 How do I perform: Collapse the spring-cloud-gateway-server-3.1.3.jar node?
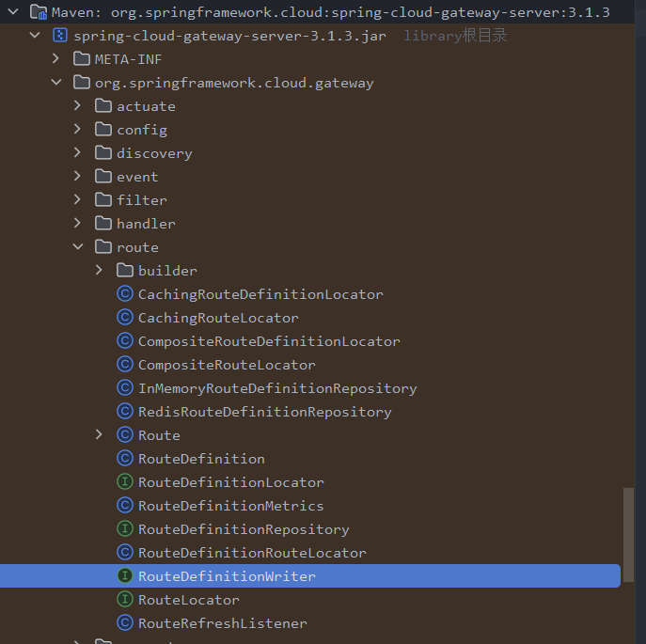click(x=35, y=36)
